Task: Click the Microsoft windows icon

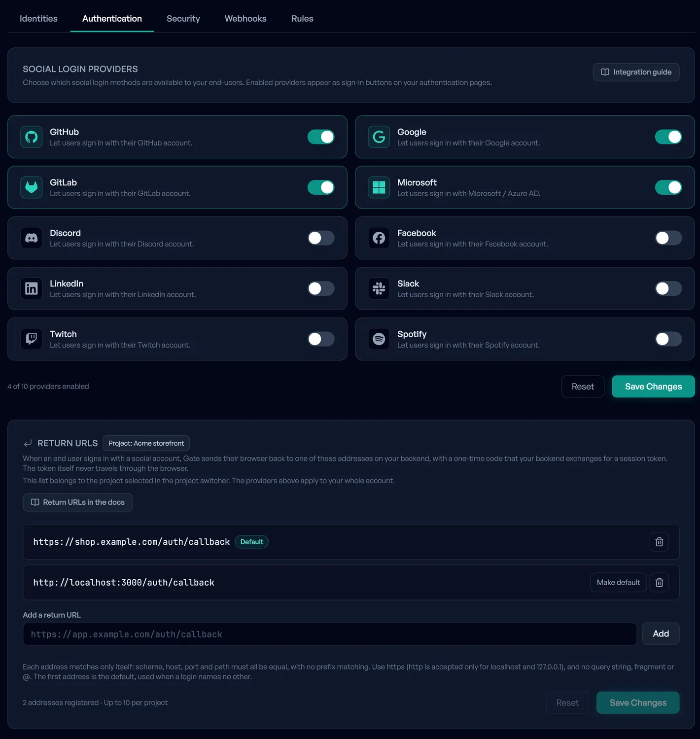Action: coord(379,187)
